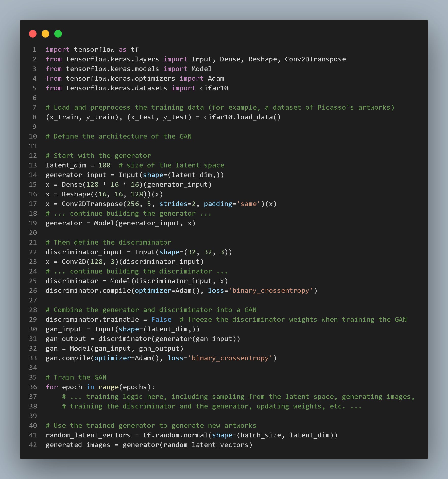
Task: Click 'cifar10.load_data()' on line 8
Action: (x=242, y=117)
